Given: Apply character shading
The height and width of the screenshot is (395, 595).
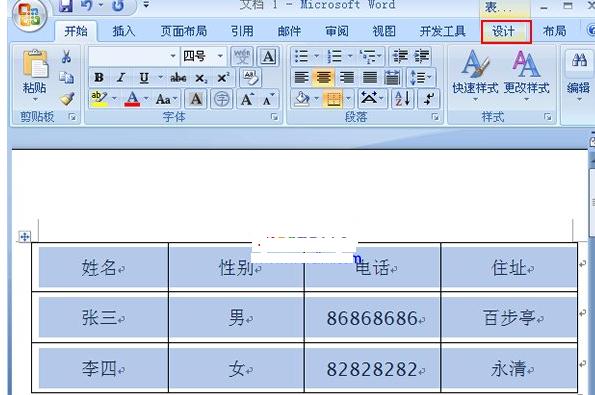Looking at the screenshot, I should [196, 99].
